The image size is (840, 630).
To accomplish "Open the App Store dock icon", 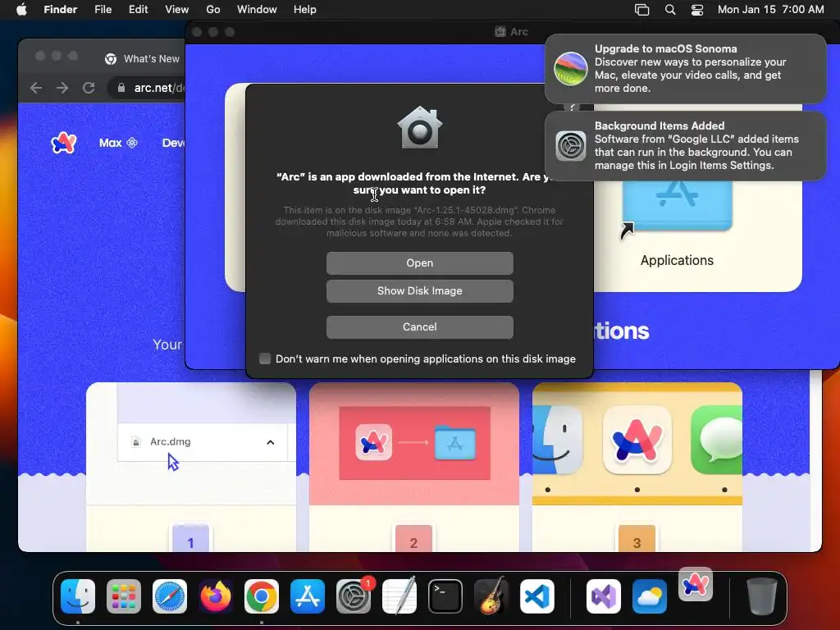I will tap(308, 596).
